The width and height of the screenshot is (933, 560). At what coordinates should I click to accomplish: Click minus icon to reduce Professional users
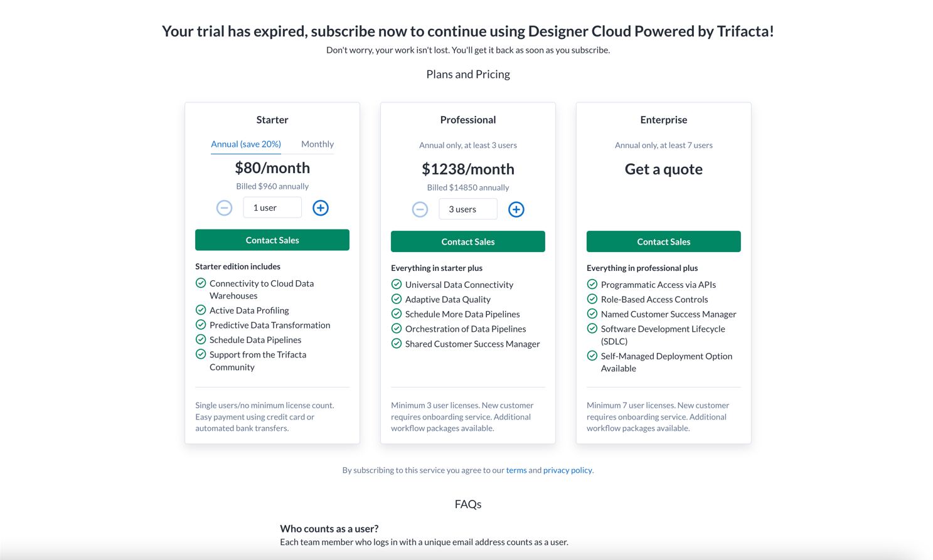[x=420, y=209]
